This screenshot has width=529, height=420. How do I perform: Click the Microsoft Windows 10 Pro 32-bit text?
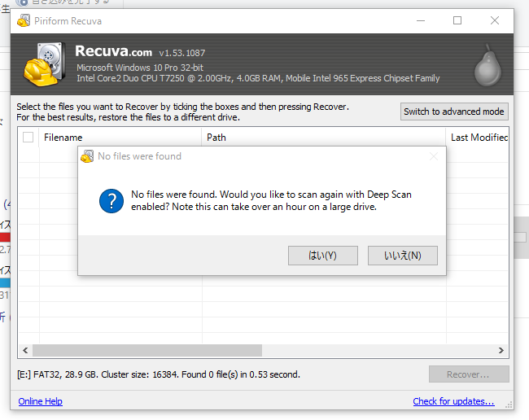point(140,68)
